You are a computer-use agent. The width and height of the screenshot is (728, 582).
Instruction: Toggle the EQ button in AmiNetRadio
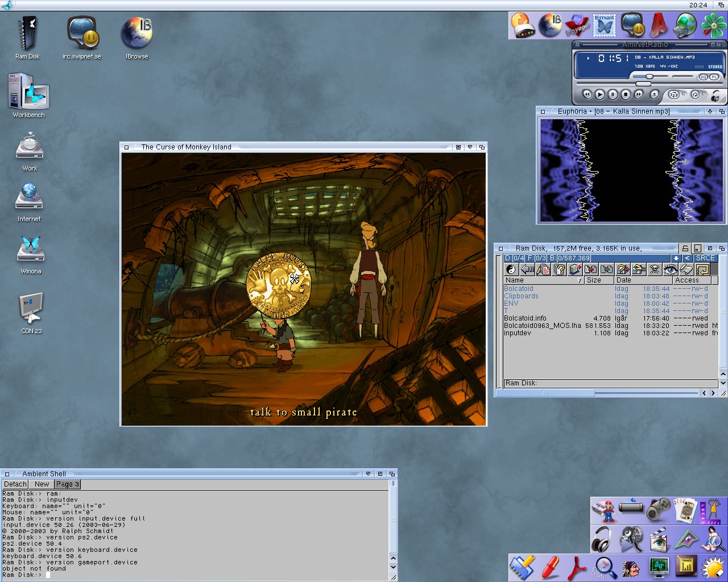tap(703, 77)
